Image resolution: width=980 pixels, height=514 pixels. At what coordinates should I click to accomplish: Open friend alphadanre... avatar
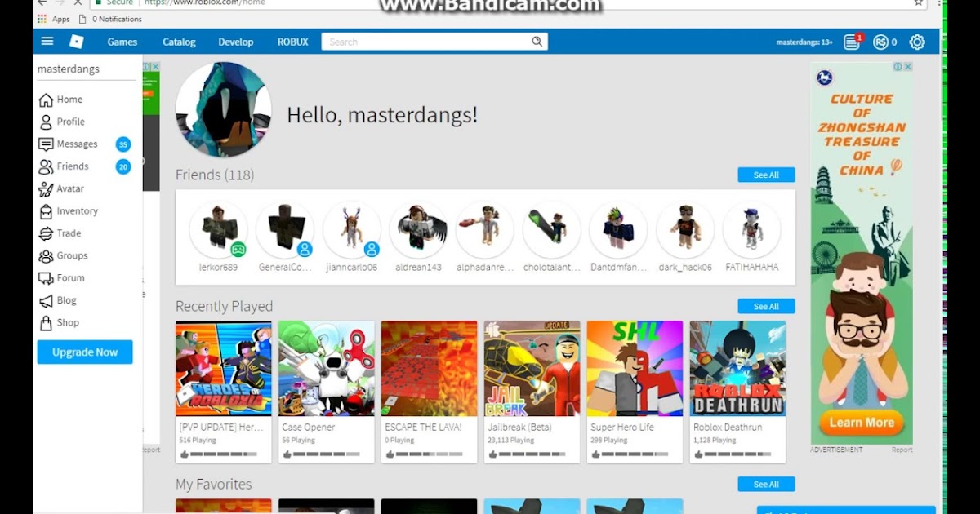click(485, 230)
